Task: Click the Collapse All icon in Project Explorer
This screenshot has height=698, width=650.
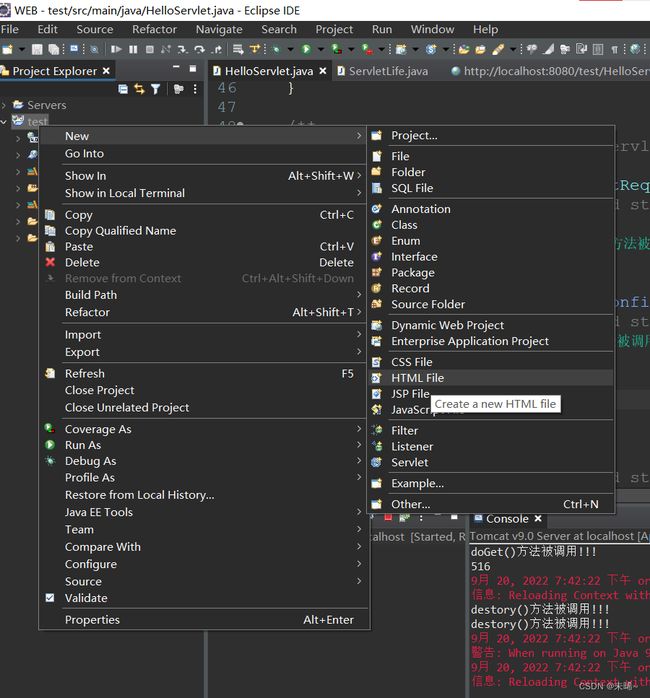Action: pyautogui.click(x=123, y=89)
